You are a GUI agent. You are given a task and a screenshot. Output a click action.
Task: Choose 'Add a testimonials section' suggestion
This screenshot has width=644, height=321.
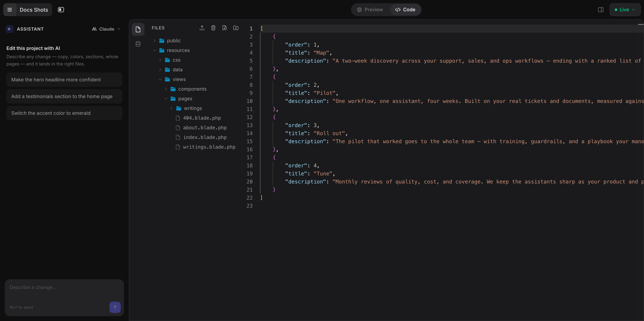[64, 96]
